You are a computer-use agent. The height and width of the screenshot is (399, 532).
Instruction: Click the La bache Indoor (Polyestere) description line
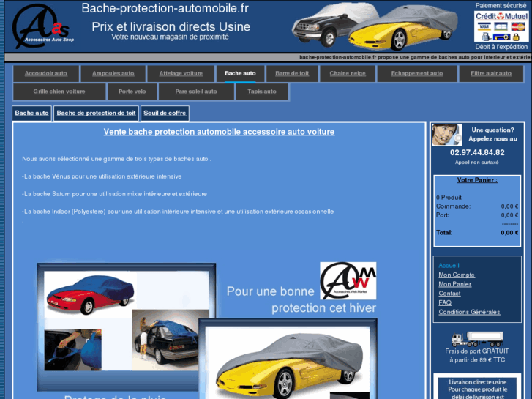tap(178, 212)
